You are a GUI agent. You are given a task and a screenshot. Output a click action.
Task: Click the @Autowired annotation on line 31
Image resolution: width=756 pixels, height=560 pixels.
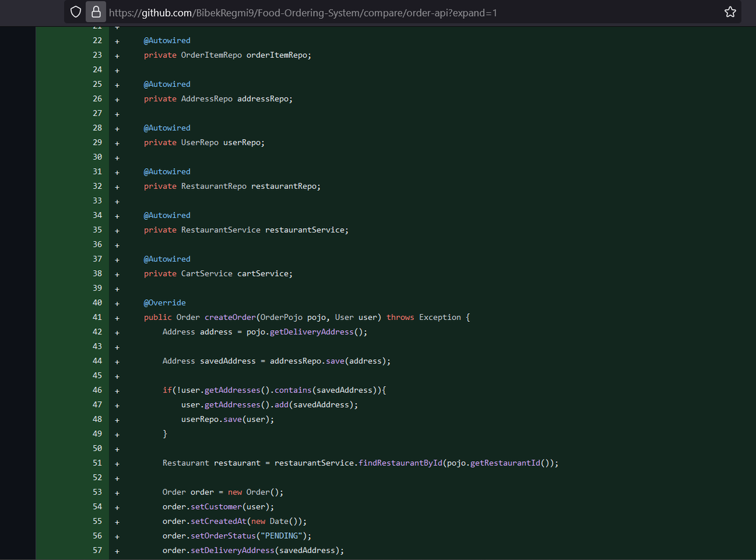[x=167, y=171]
